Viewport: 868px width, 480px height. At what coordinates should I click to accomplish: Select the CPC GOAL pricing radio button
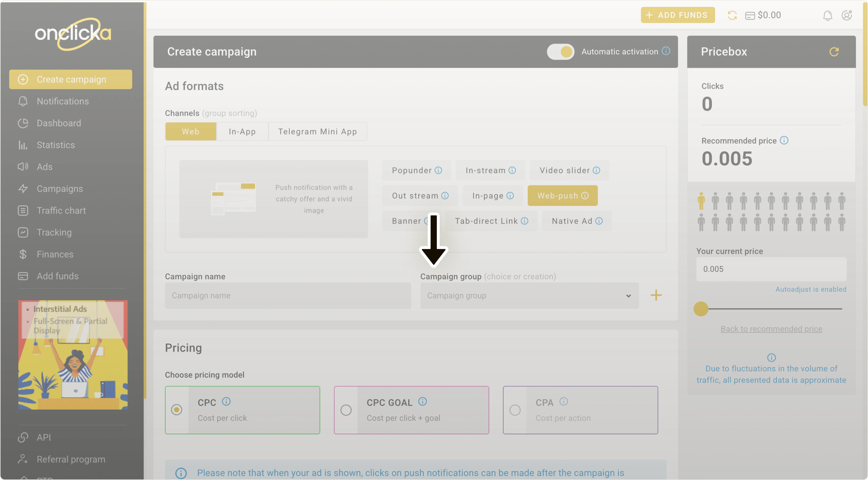[346, 410]
